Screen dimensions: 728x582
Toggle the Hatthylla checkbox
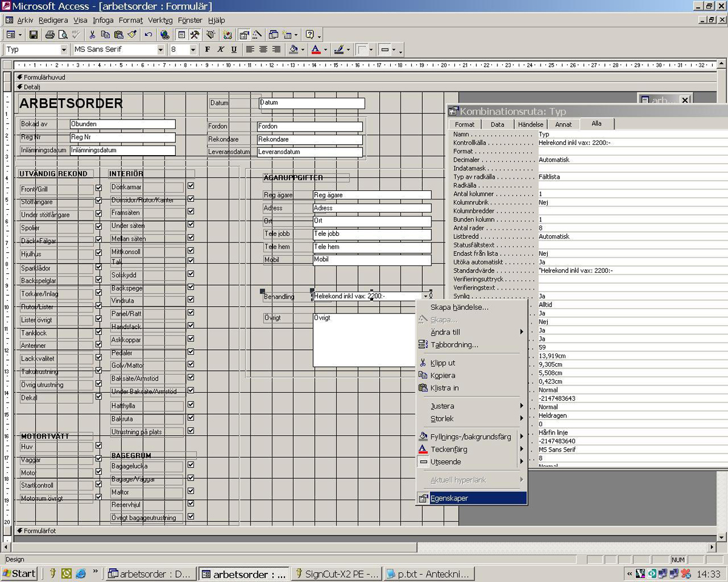[x=190, y=404]
